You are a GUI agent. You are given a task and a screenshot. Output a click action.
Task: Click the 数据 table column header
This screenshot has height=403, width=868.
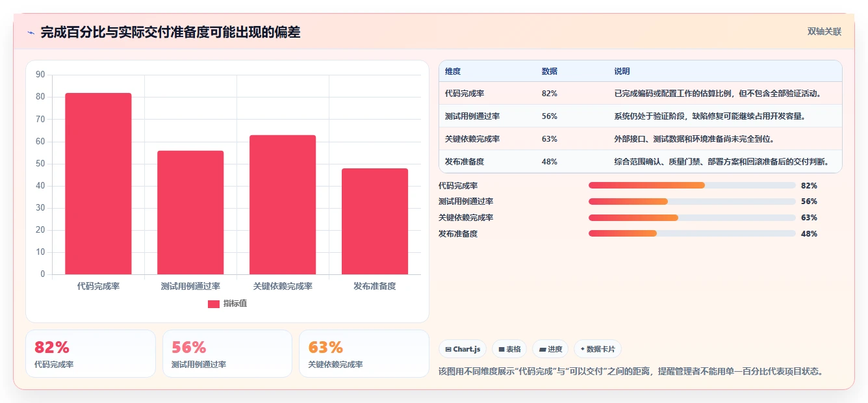549,71
